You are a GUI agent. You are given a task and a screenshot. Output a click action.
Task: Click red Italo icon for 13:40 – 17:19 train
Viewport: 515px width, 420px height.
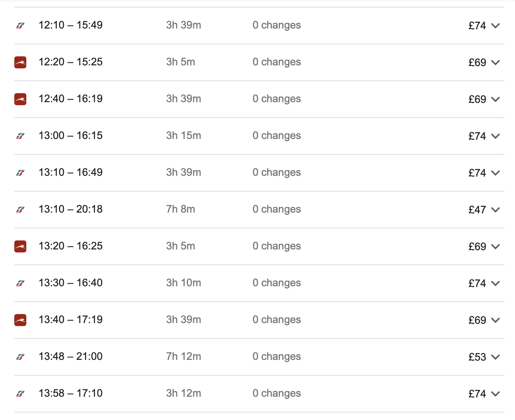click(x=20, y=320)
